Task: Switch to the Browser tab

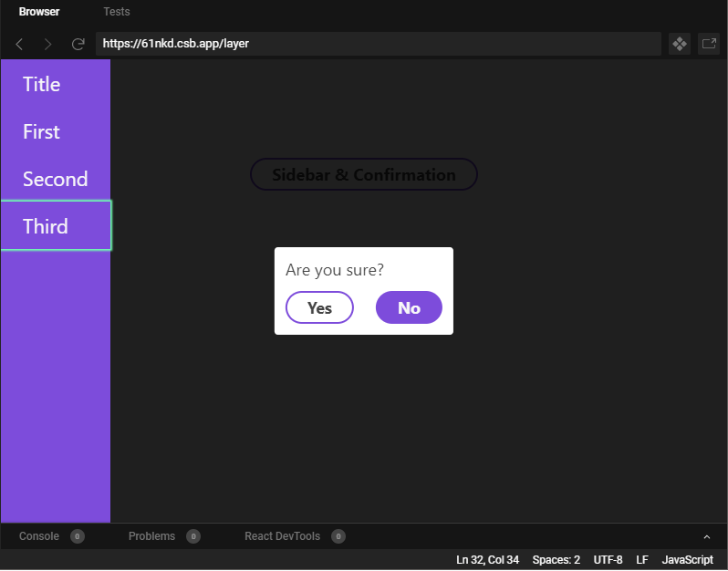Action: click(39, 12)
